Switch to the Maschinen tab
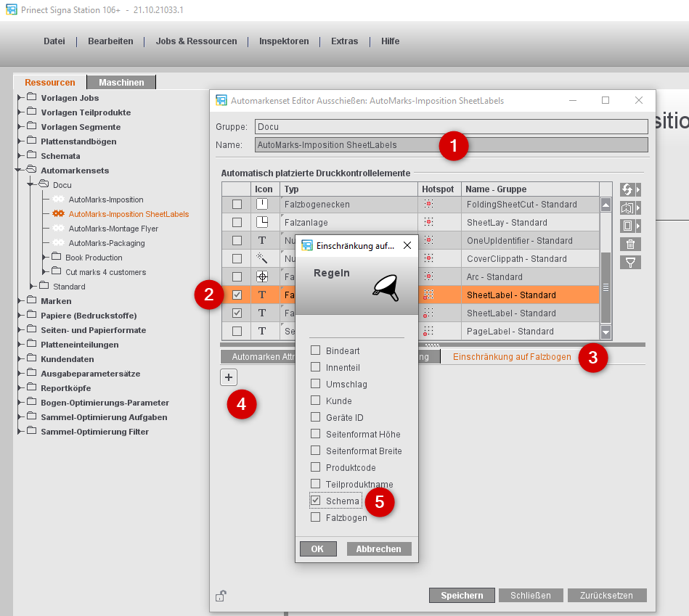The width and height of the screenshot is (689, 616). click(x=121, y=82)
